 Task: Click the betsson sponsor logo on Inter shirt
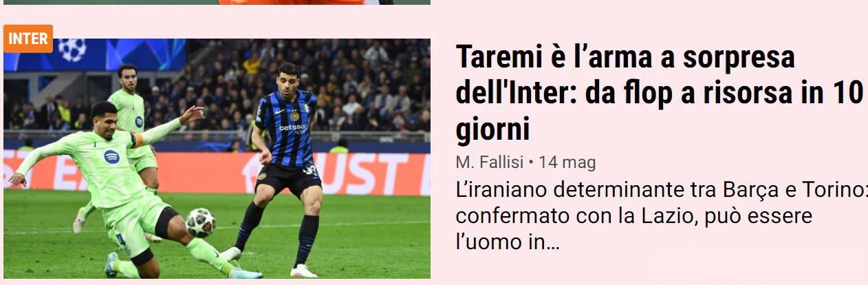pyautogui.click(x=292, y=127)
